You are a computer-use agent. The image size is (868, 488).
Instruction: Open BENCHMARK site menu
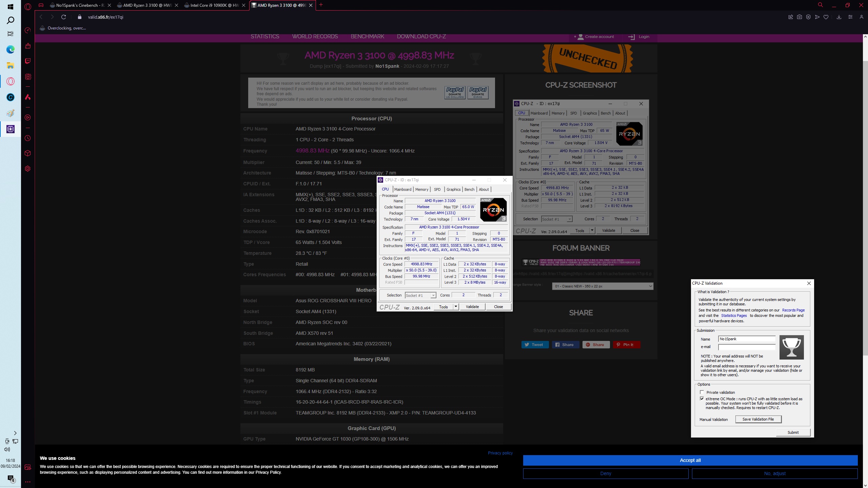pos(367,37)
